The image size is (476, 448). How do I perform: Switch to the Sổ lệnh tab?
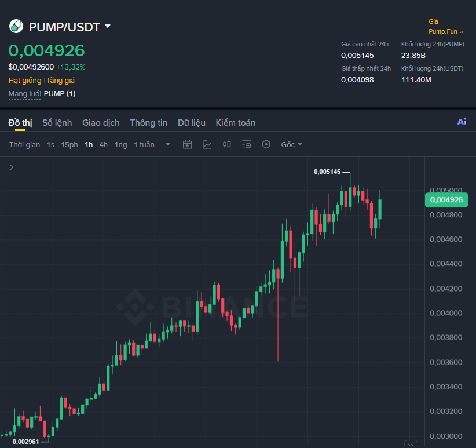(x=57, y=123)
